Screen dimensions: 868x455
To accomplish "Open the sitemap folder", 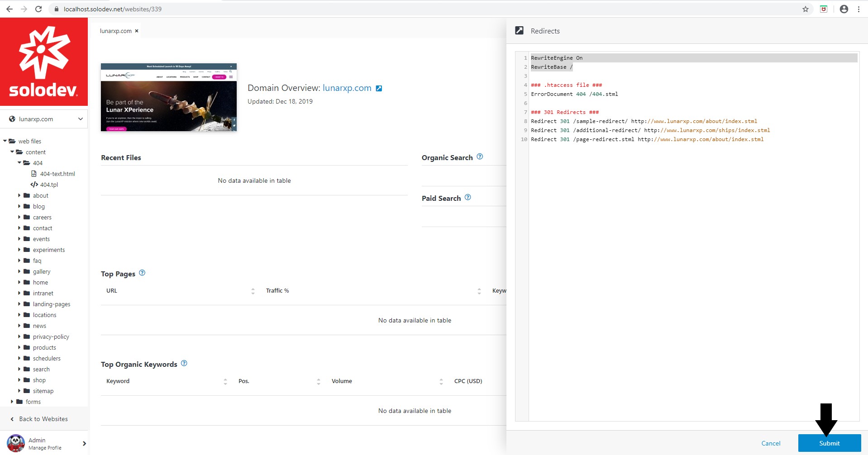I will pyautogui.click(x=43, y=391).
